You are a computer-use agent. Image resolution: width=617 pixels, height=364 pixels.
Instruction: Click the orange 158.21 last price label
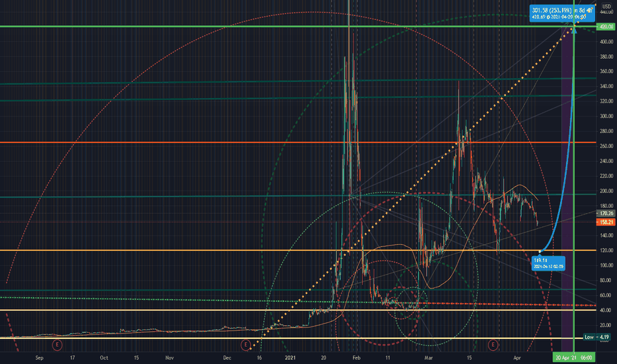(605, 222)
